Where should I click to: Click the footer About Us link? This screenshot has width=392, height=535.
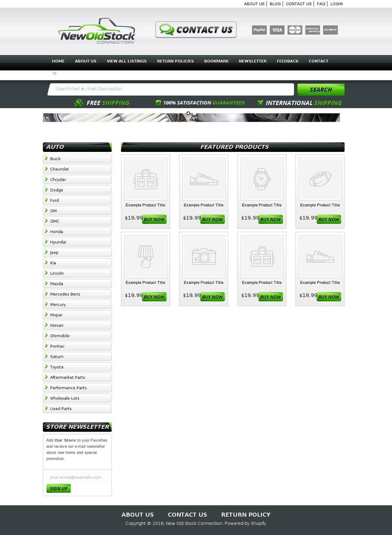(x=138, y=515)
